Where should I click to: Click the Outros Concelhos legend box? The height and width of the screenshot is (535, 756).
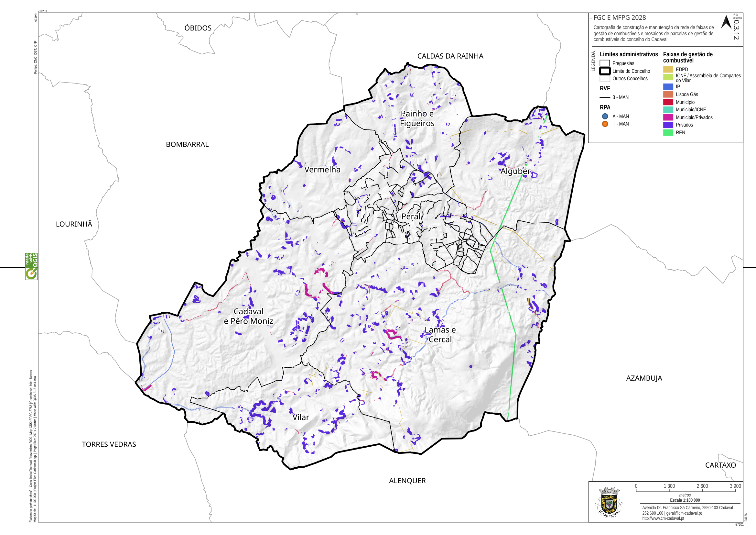click(605, 78)
